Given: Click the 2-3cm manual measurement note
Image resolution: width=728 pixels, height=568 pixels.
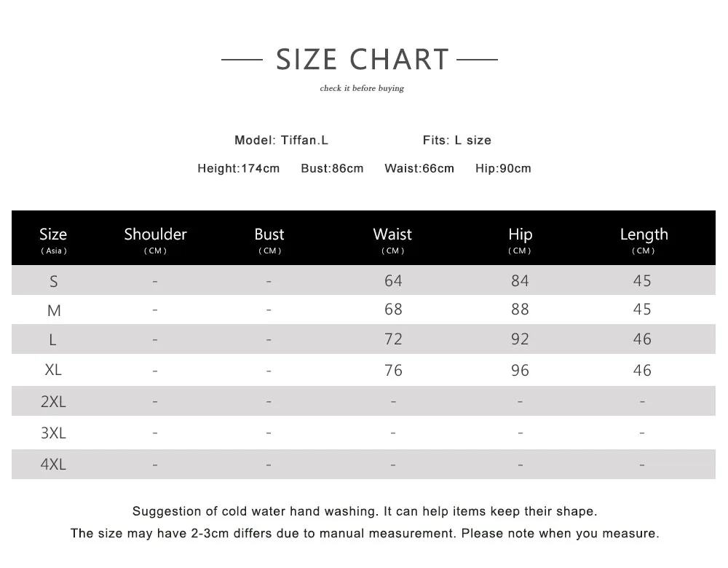Looking at the screenshot, I should click(x=364, y=534).
